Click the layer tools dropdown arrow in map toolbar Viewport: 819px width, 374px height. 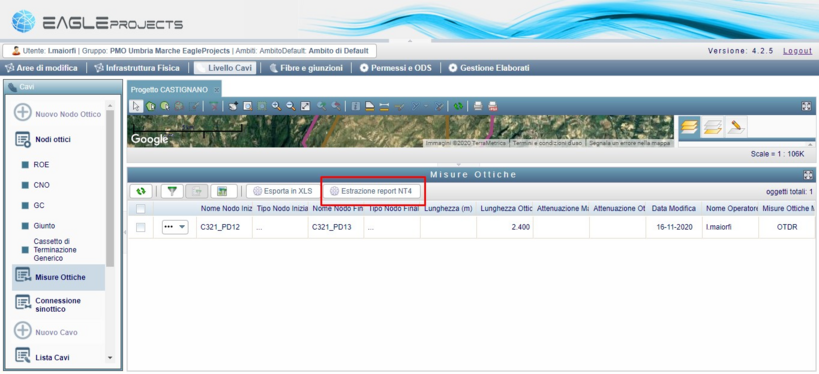pos(426,107)
